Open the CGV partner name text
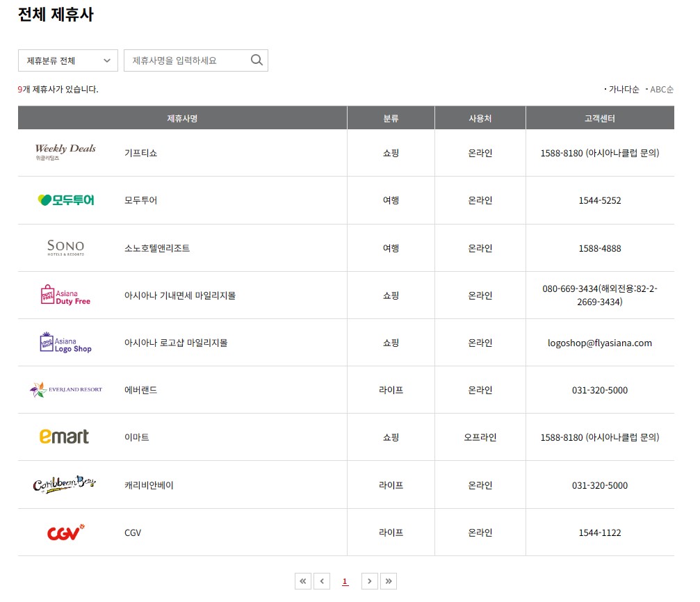The height and width of the screenshot is (602, 700). (133, 532)
